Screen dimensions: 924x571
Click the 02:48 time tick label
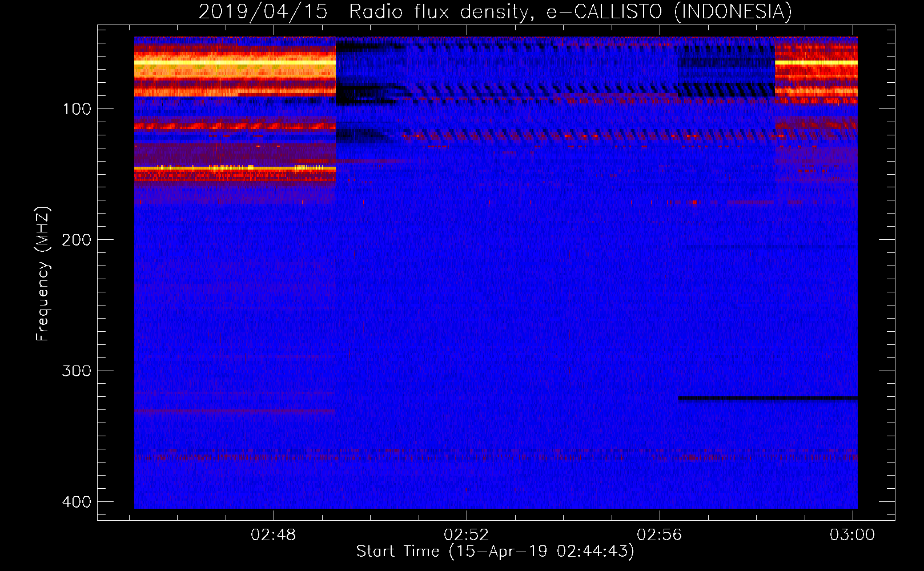(x=274, y=535)
